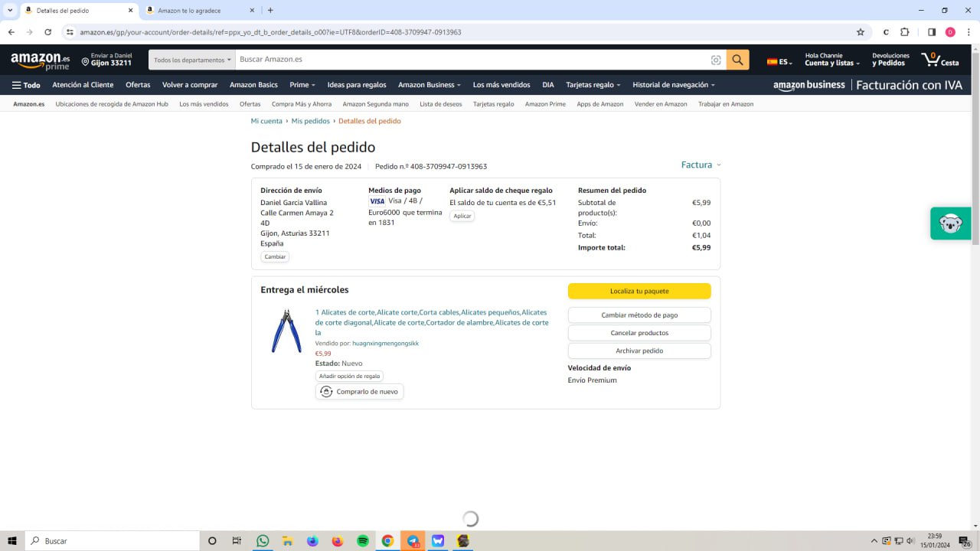Open the Cesta shopping cart
This screenshot has width=980, height=551.
940,60
